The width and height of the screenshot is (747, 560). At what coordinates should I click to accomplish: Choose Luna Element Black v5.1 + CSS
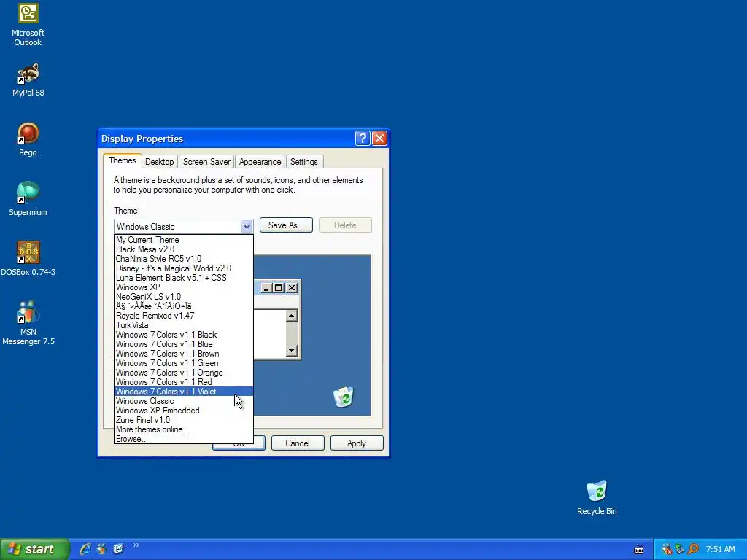(x=184, y=278)
